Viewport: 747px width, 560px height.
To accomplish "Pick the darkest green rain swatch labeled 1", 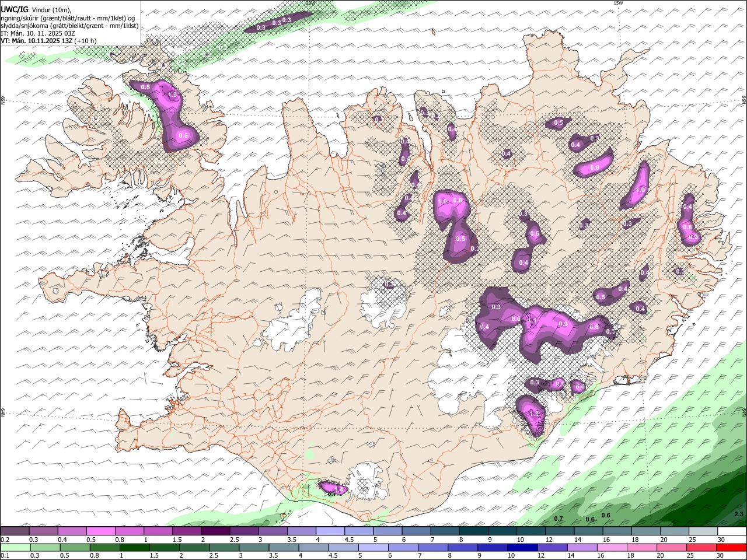I will click(x=134, y=547).
